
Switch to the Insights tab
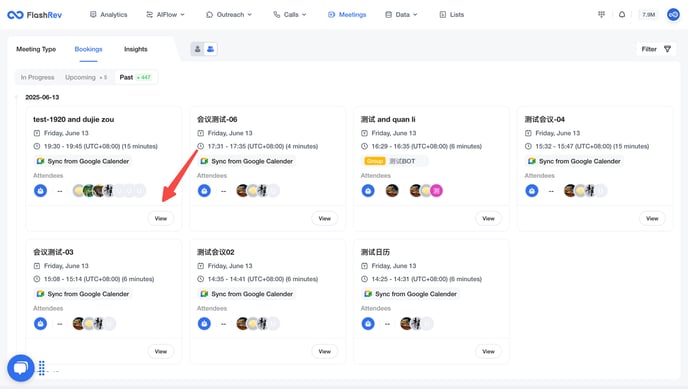136,49
